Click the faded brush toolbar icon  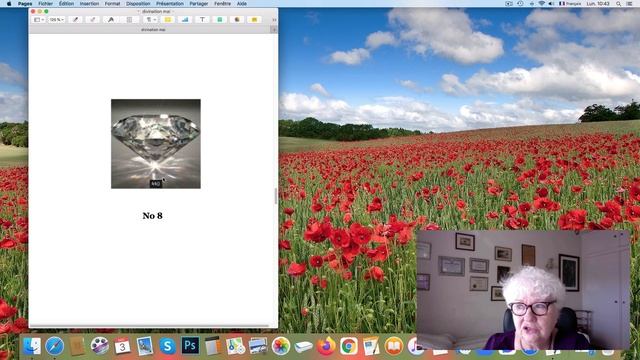tap(93, 20)
